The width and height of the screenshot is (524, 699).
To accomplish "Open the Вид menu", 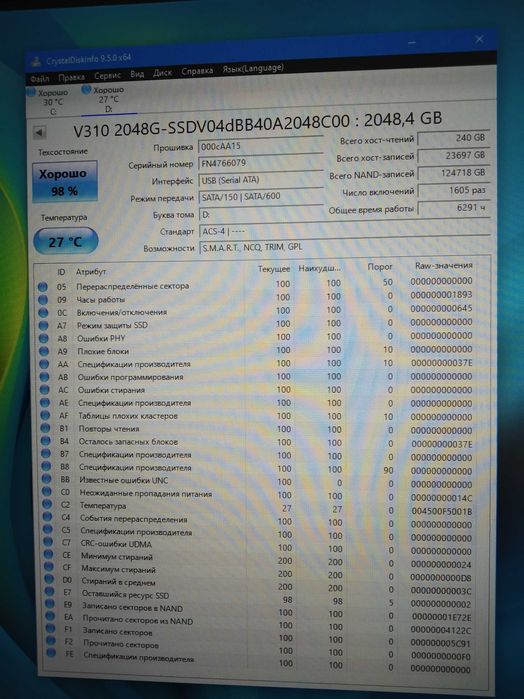I will [137, 74].
